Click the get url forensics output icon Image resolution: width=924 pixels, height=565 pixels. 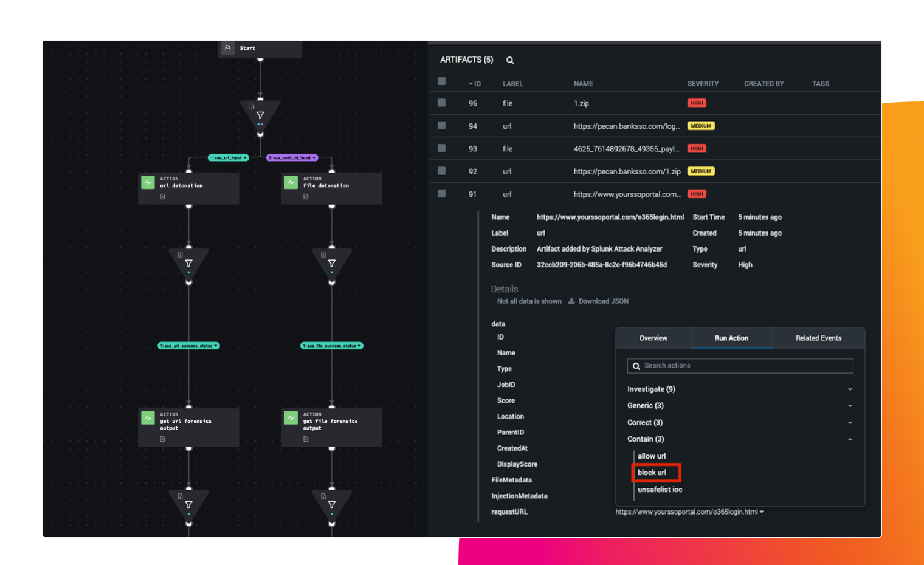pyautogui.click(x=148, y=417)
